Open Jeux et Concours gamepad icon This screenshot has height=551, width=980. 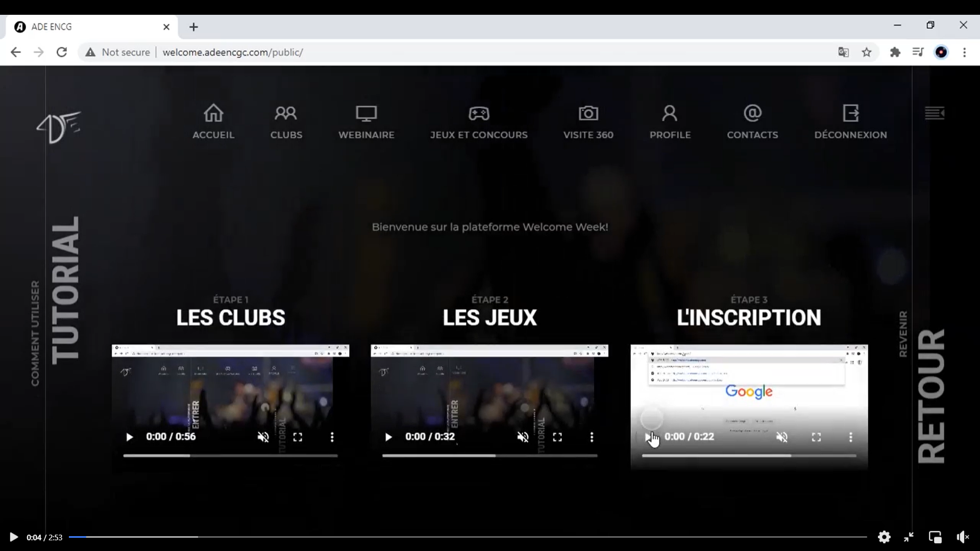pyautogui.click(x=479, y=113)
